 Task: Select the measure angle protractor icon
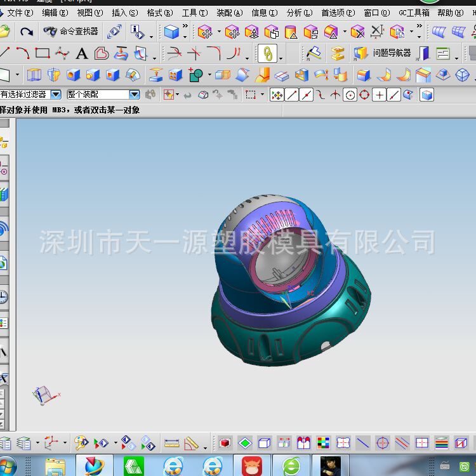tap(191, 444)
